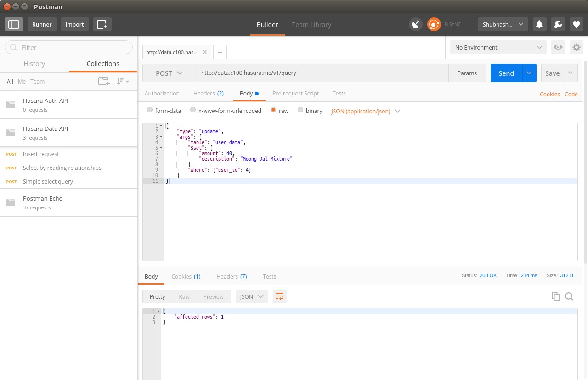Collapse the args code fold arrow on line 3
This screenshot has width=588, height=380.
(161, 137)
